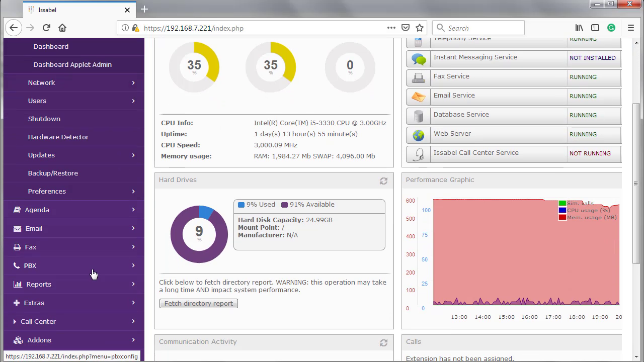This screenshot has width=644, height=362.
Task: Click the Addons cubes icon in sidebar
Action: point(18,340)
